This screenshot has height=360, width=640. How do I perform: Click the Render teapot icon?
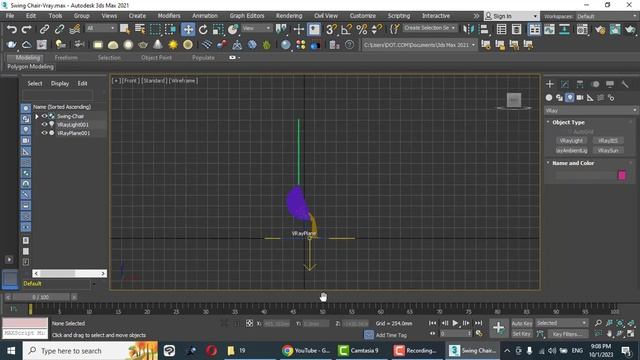coord(630,29)
